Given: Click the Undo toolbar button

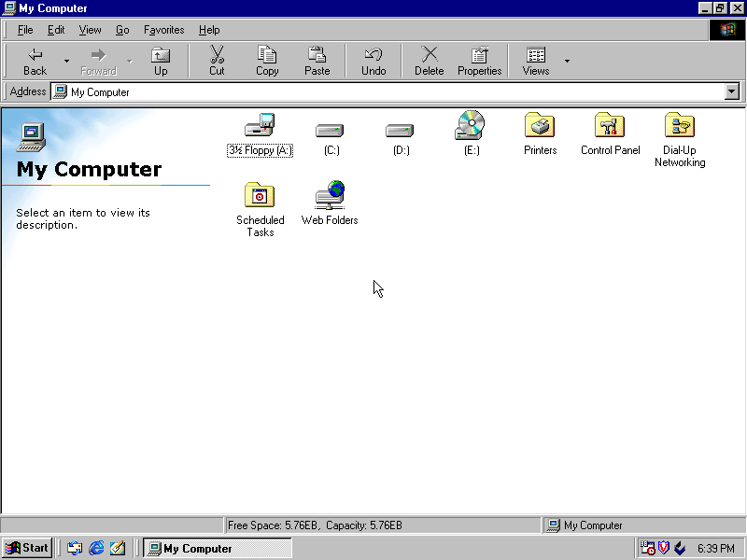Looking at the screenshot, I should [x=373, y=62].
